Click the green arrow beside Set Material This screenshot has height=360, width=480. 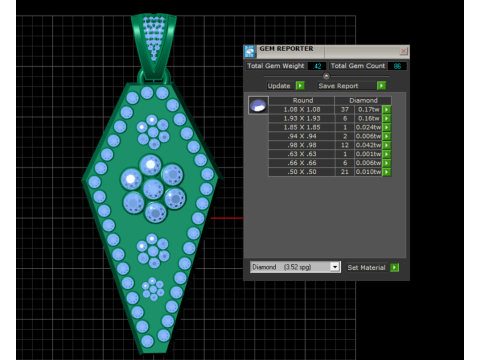[394, 267]
